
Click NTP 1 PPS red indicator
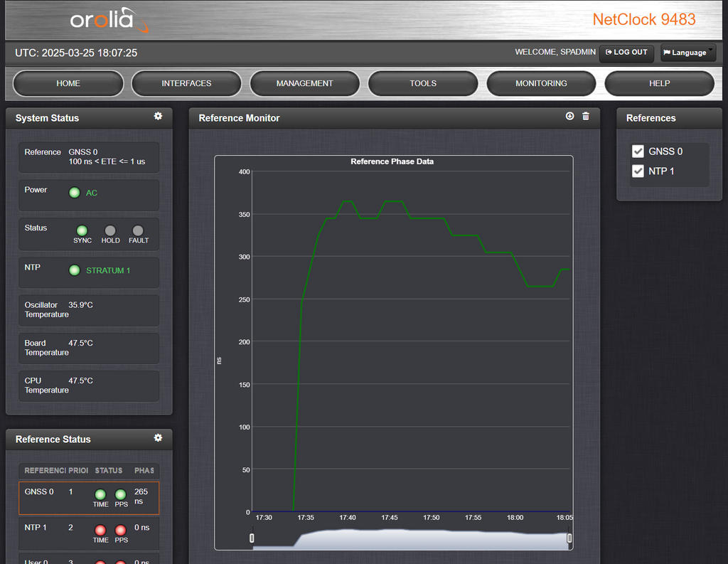coord(121,530)
